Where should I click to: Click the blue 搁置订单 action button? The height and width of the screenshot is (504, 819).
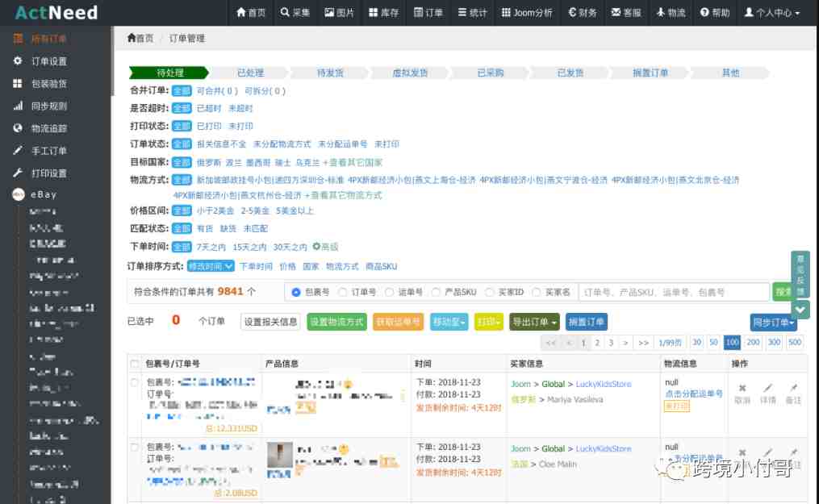coord(586,322)
